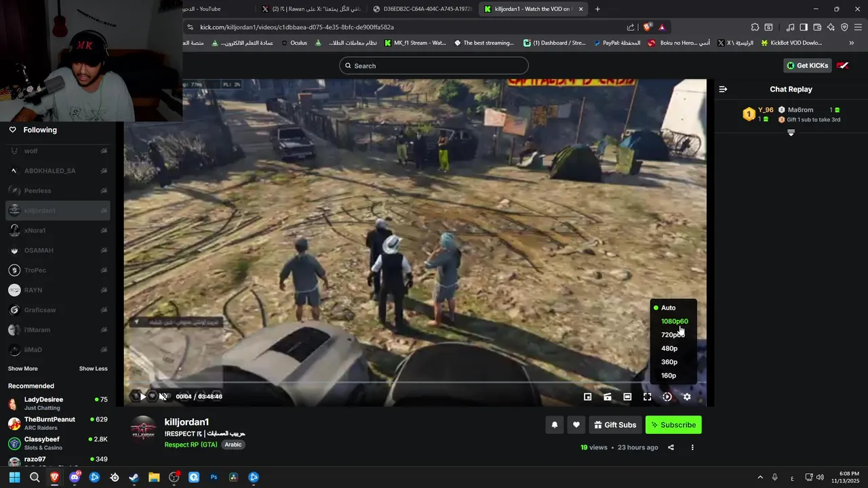This screenshot has height=488, width=868.
Task: Open video quality settings gear
Action: [x=687, y=396]
